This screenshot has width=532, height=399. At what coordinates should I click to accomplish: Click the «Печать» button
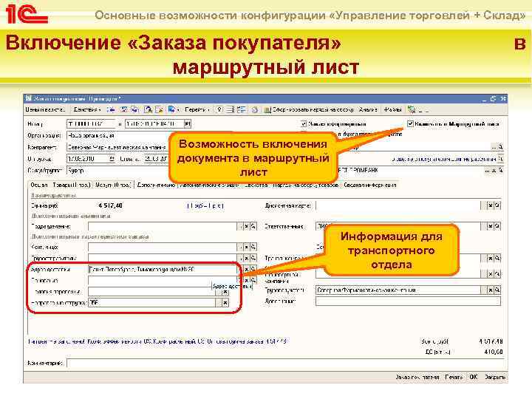click(454, 378)
